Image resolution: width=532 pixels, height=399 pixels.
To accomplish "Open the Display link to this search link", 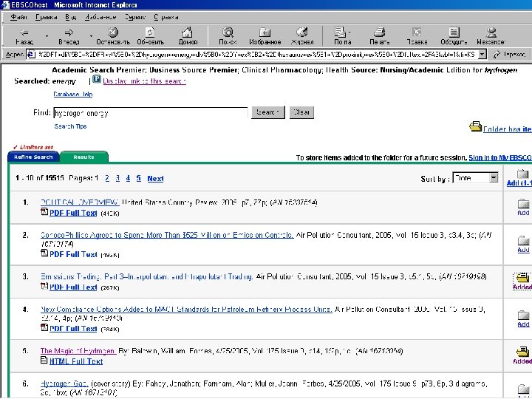I will pyautogui.click(x=145, y=81).
